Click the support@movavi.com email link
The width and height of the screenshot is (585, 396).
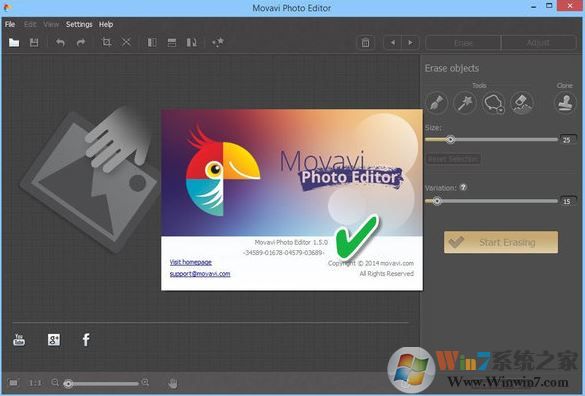pyautogui.click(x=200, y=274)
